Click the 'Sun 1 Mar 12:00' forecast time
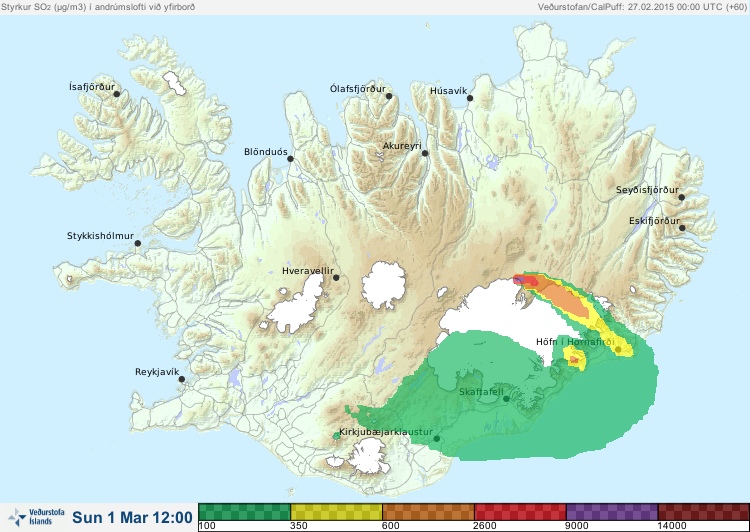The width and height of the screenshot is (750, 532). tap(132, 517)
